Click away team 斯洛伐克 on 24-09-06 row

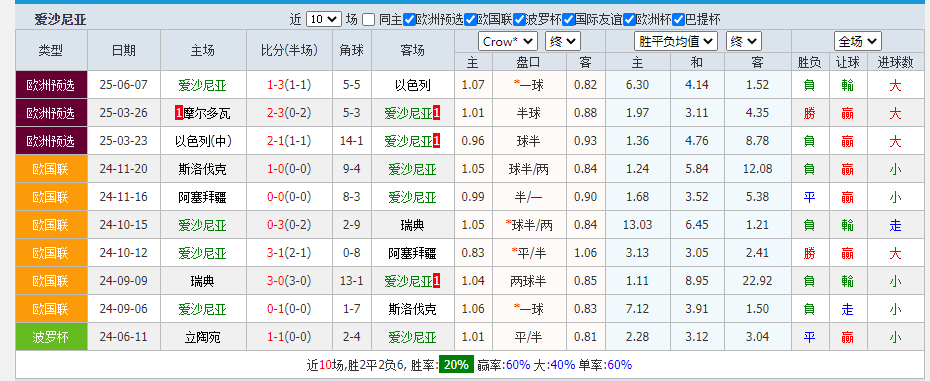pos(413,309)
